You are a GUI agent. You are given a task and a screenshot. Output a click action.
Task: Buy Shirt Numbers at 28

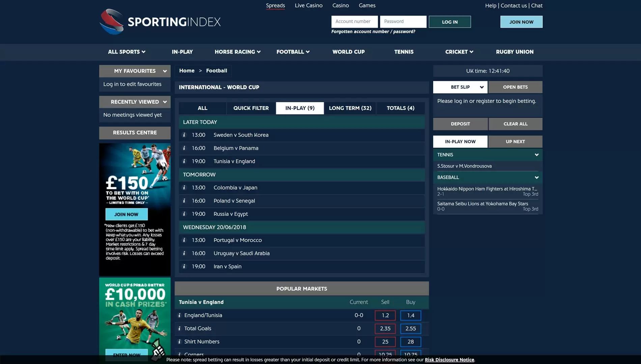(411, 342)
